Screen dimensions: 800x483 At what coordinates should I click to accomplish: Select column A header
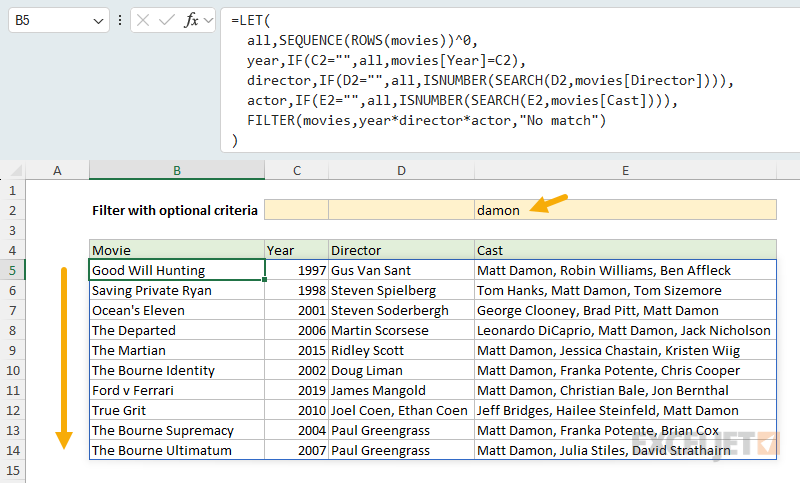coord(57,170)
